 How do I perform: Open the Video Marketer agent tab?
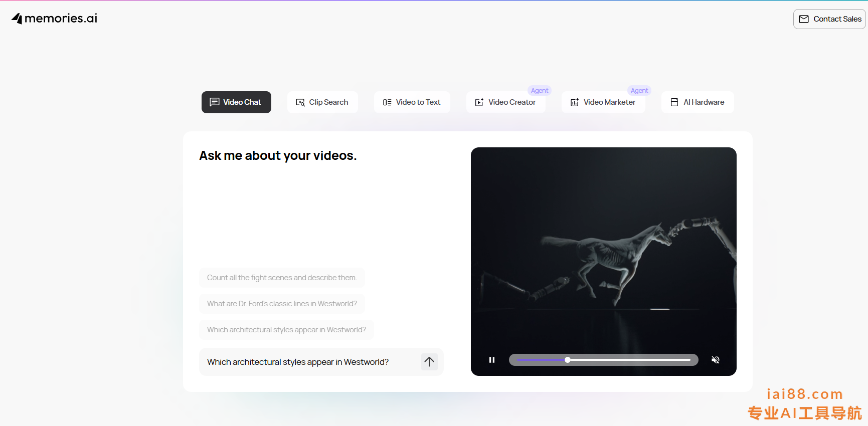coord(603,102)
